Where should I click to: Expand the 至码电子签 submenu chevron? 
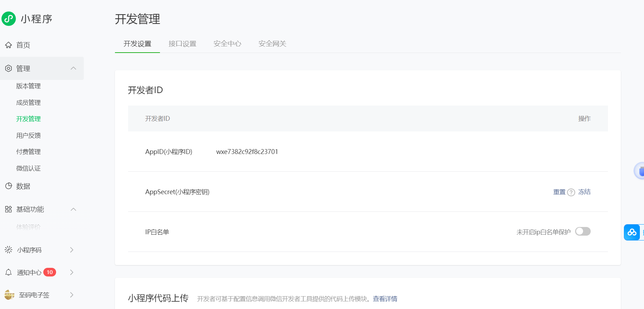pyautogui.click(x=72, y=295)
